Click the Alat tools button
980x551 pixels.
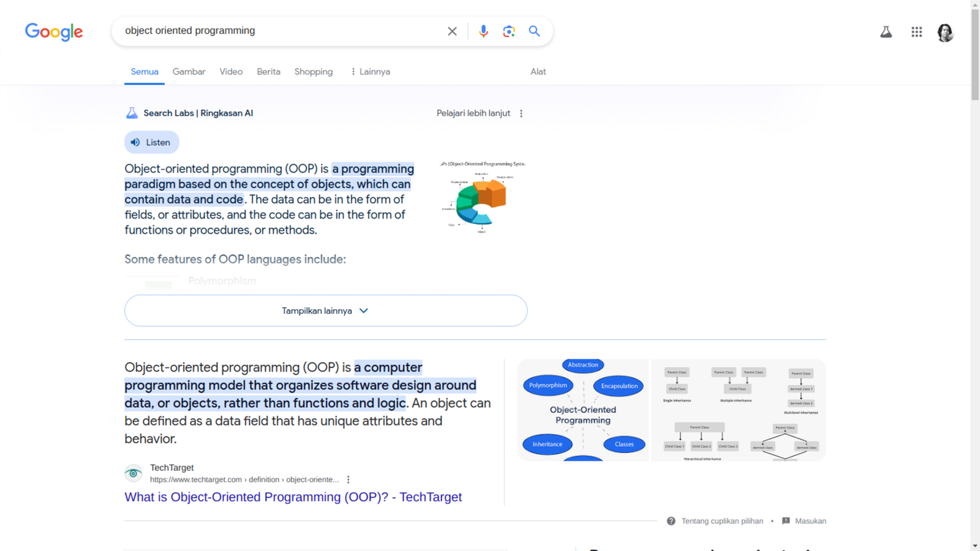tap(538, 72)
